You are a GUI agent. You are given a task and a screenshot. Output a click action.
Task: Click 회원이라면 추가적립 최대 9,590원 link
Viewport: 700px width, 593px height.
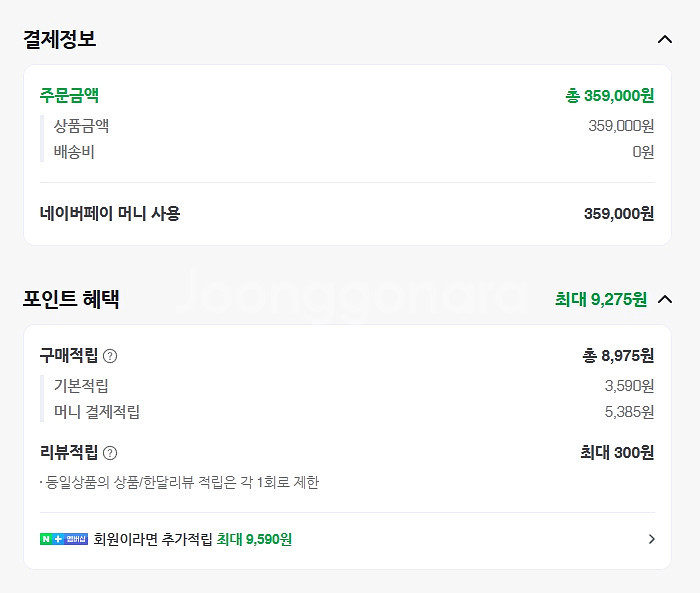point(192,539)
